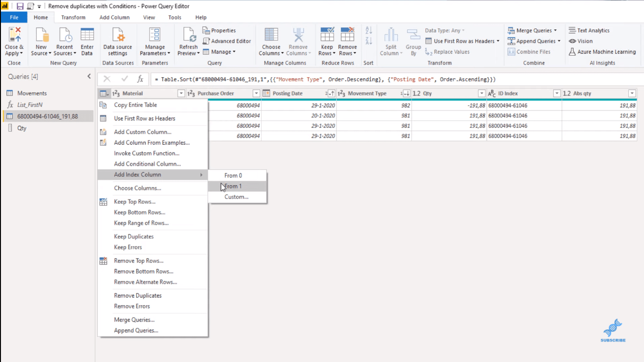644x362 pixels.
Task: Expand Use First Row as Headers dropdown
Action: 498,41
